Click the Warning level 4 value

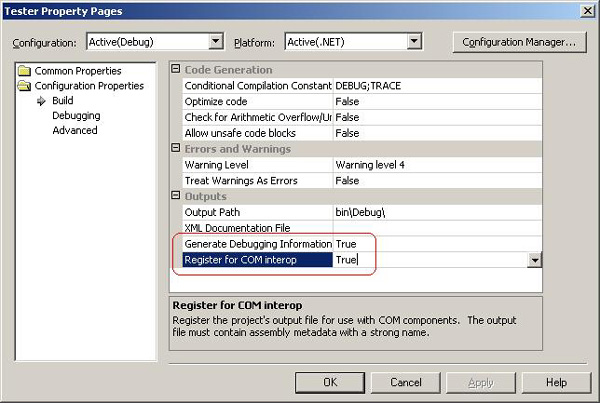click(437, 165)
